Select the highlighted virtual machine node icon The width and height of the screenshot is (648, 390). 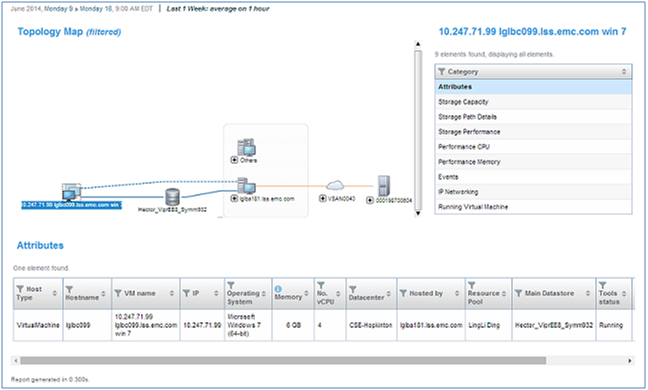coord(71,192)
